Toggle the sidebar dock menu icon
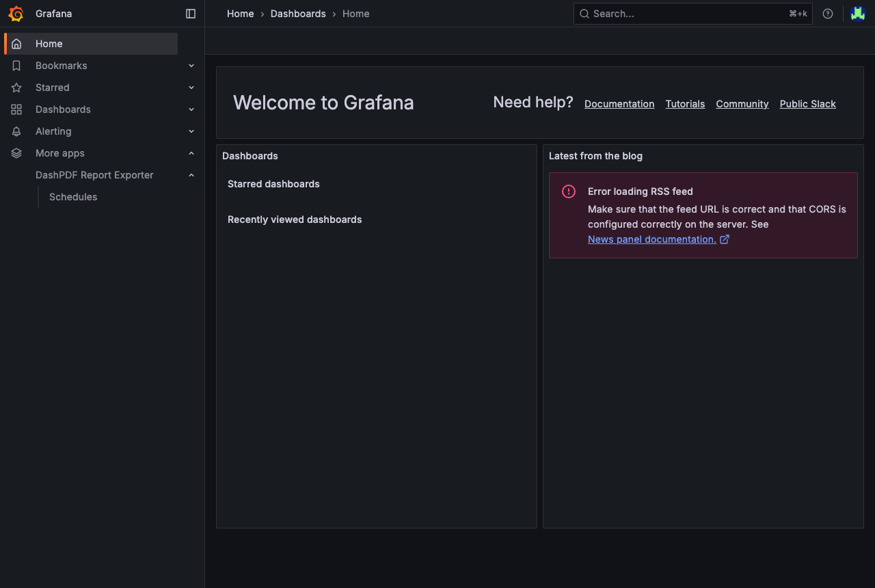The width and height of the screenshot is (875, 588). pos(191,14)
